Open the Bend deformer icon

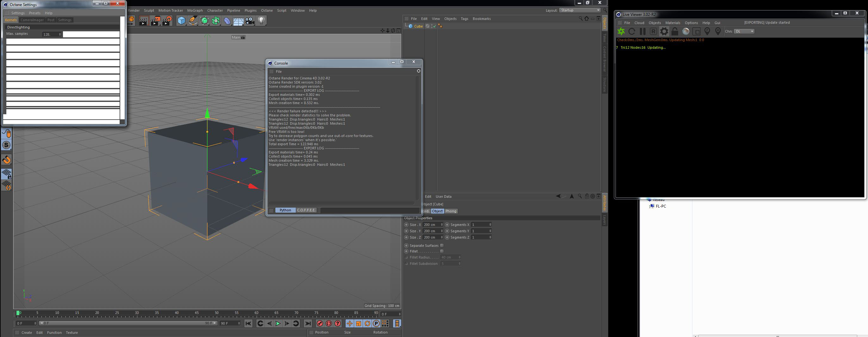click(x=227, y=21)
